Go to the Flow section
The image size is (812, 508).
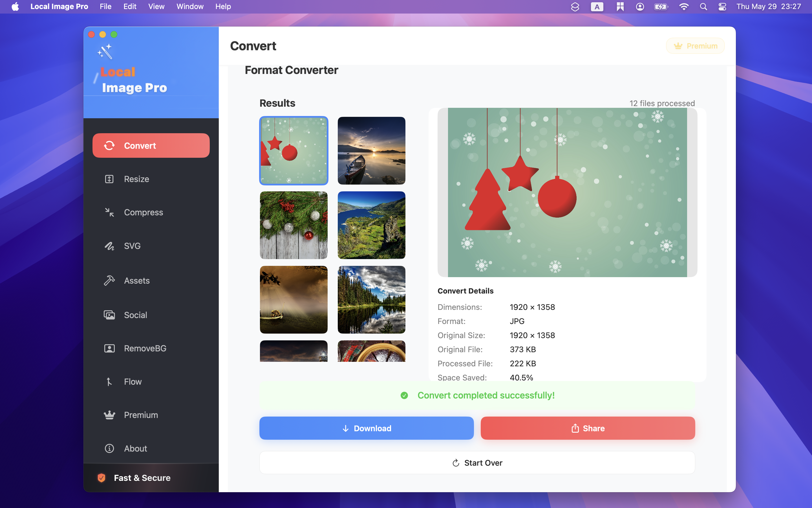pos(151,382)
